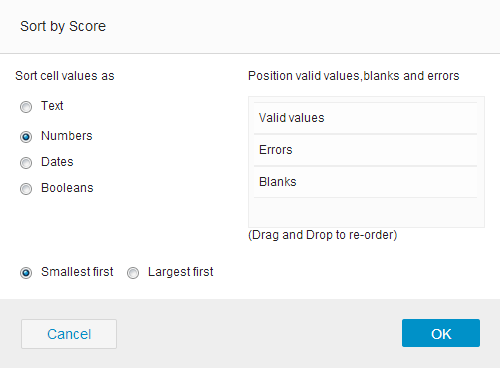
Task: Click the Drag and Drop to re-order hint
Action: pos(323,235)
